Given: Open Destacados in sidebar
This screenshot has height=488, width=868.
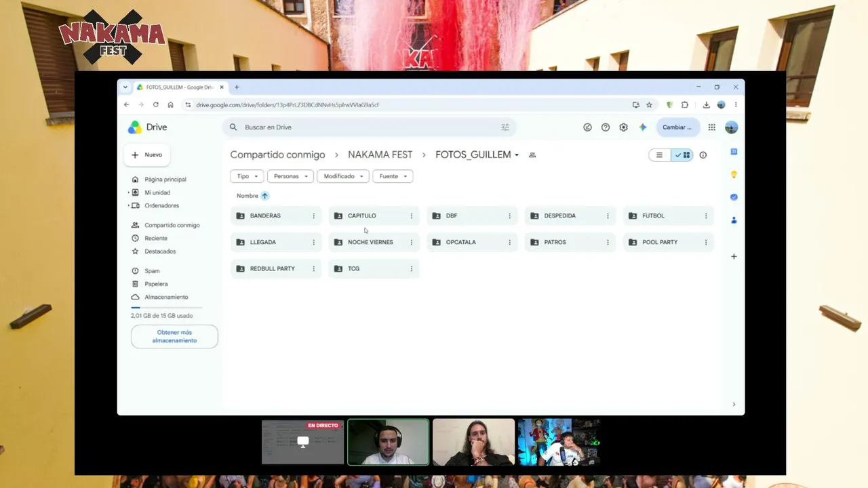Looking at the screenshot, I should (160, 251).
